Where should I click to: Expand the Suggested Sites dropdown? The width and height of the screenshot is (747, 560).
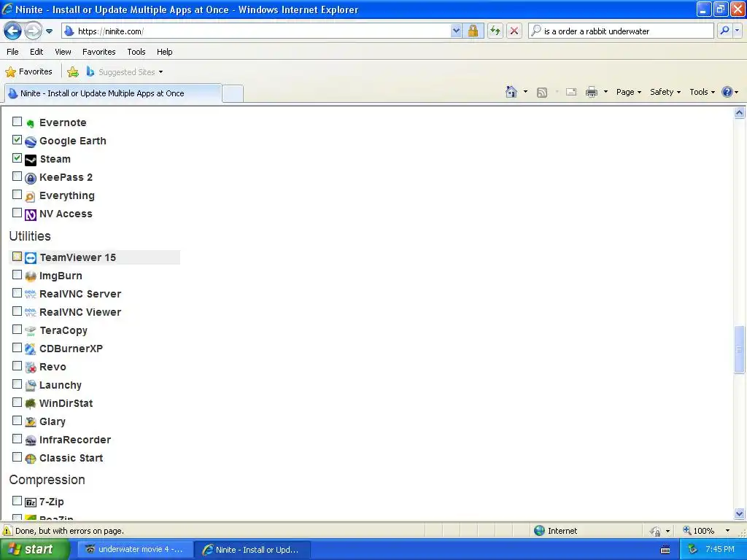coord(160,72)
